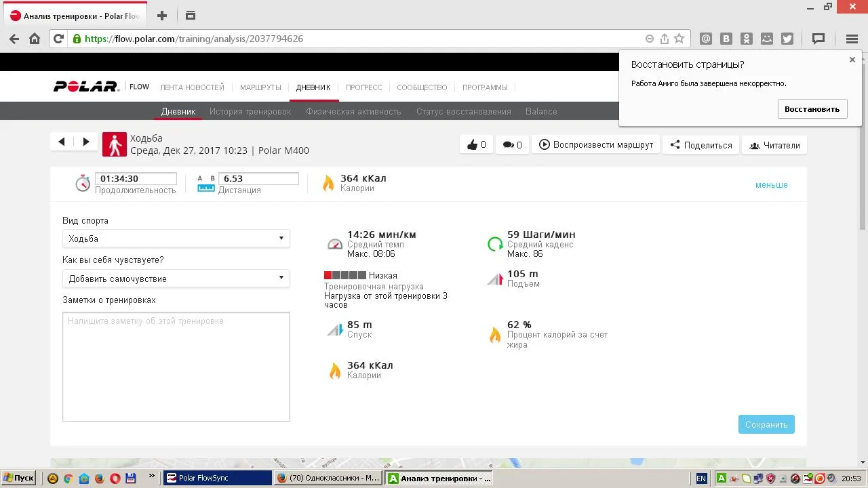Click into the training notes text area

pyautogui.click(x=176, y=366)
